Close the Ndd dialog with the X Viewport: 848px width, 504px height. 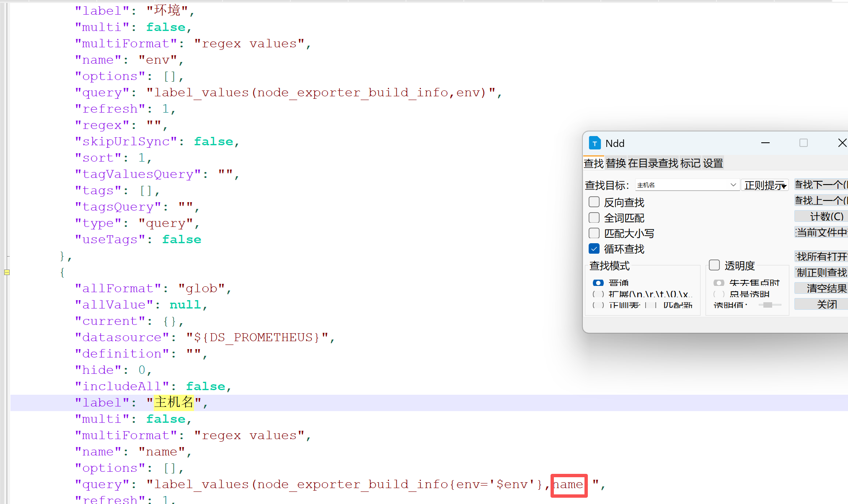tap(842, 143)
